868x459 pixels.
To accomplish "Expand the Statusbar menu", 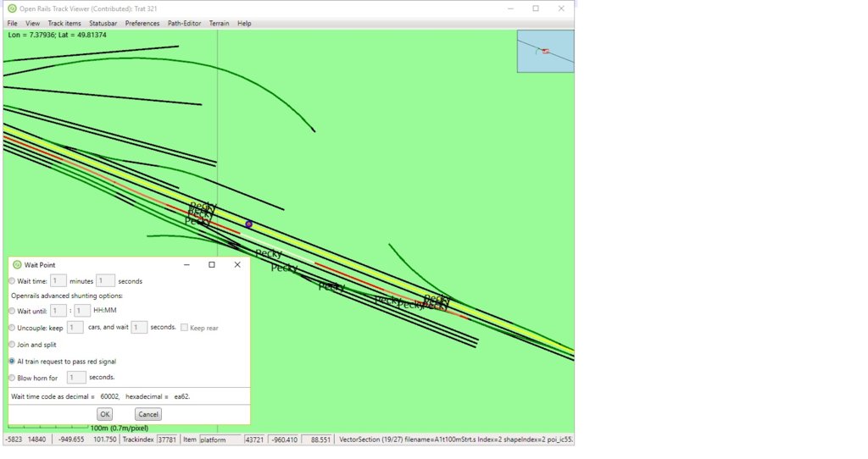I will [103, 23].
